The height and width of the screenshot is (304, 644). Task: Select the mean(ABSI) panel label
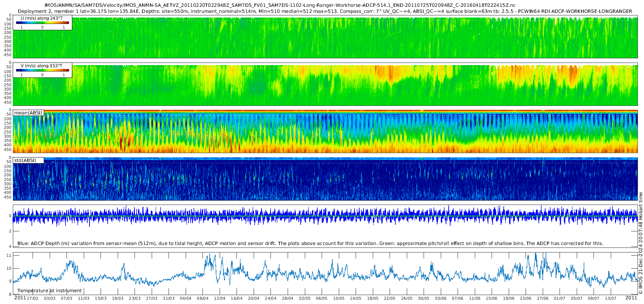click(x=28, y=113)
